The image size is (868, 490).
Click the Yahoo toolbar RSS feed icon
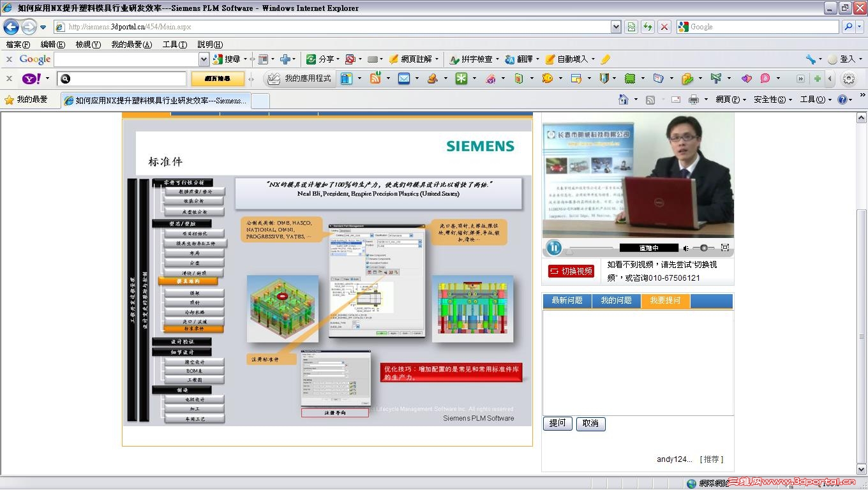(x=375, y=78)
